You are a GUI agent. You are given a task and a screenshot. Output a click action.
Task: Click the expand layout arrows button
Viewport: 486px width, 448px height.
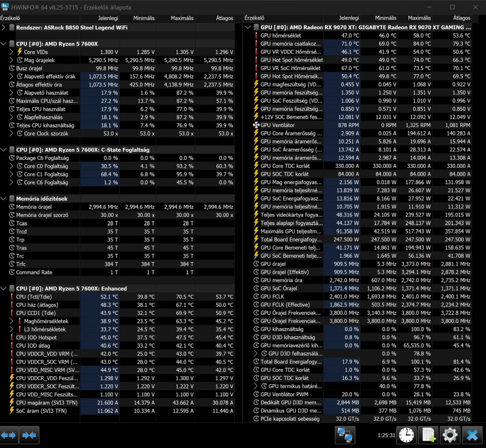[x=9, y=435]
